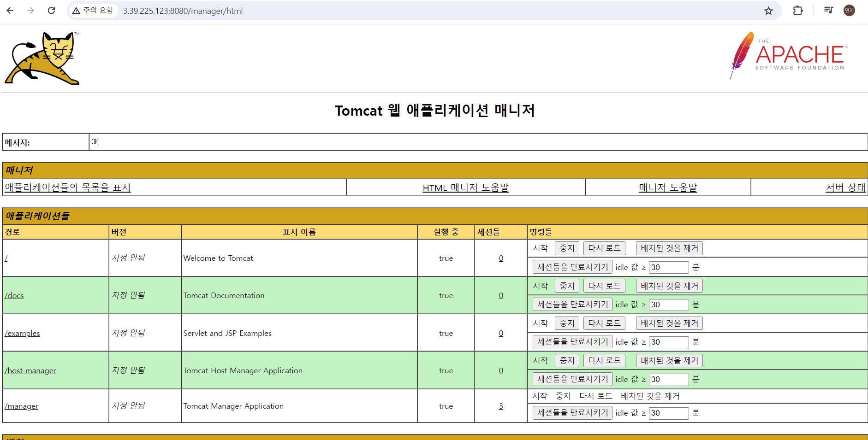Open the root path / link
This screenshot has height=440, width=868.
tap(6, 258)
